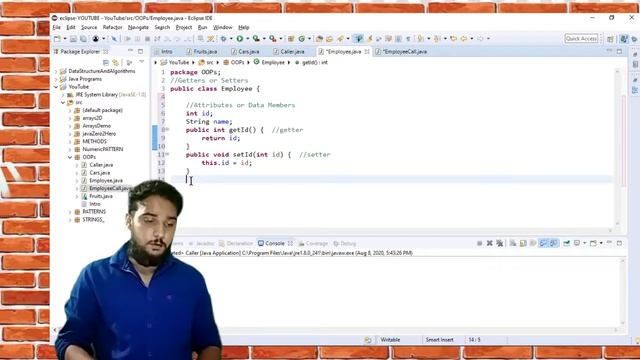Open the Display Selected Console dropdown
This screenshot has height=360, width=640.
click(x=585, y=243)
